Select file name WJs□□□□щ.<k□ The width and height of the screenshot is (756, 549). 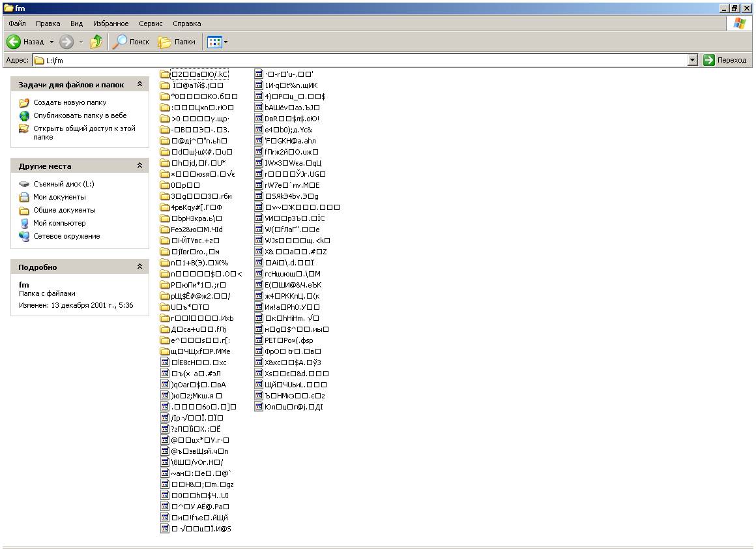(x=297, y=241)
